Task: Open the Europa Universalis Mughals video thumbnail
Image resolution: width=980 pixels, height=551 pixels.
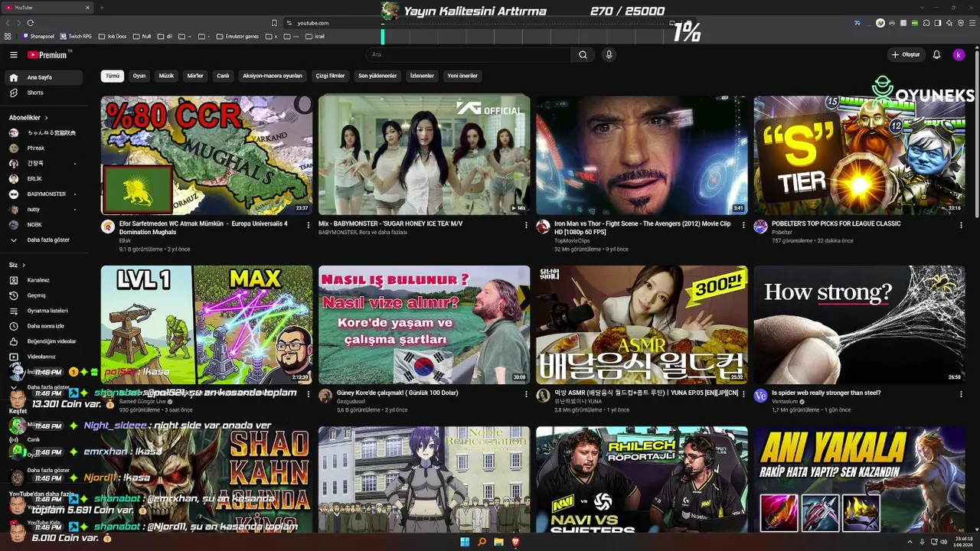Action: pyautogui.click(x=207, y=155)
